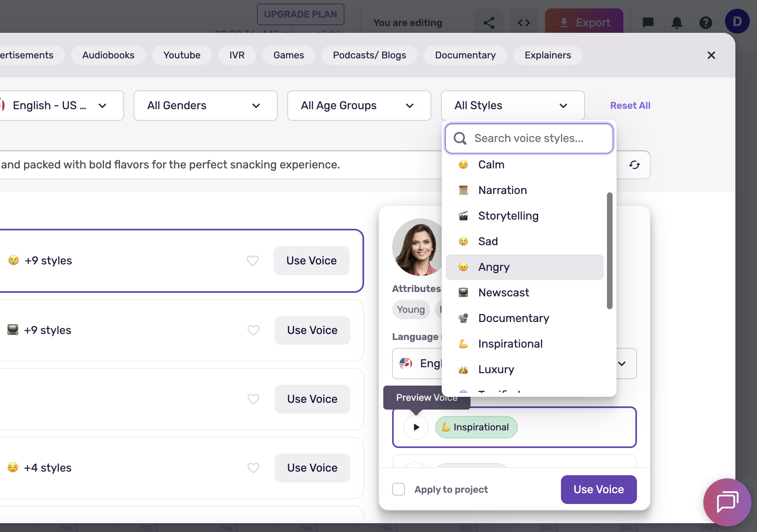Viewport: 757px width, 532px height.
Task: Play the Inspirational voice preview
Action: (416, 427)
